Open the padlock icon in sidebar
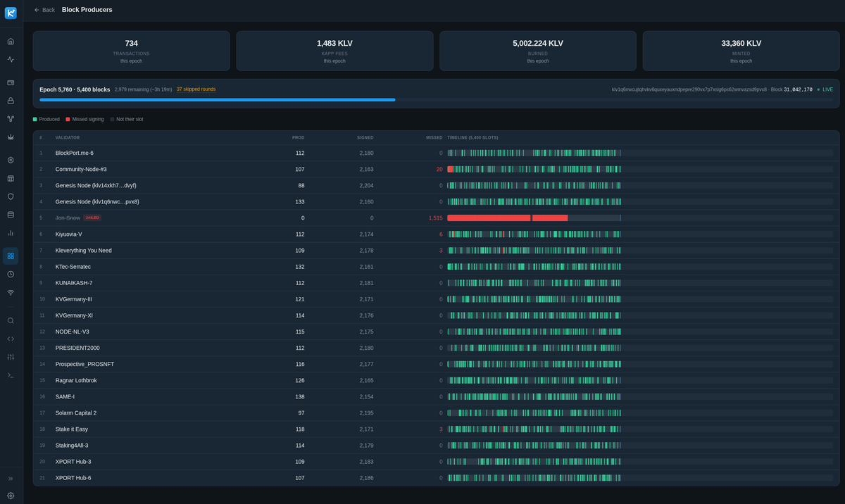The width and height of the screenshot is (845, 504). pos(11,101)
